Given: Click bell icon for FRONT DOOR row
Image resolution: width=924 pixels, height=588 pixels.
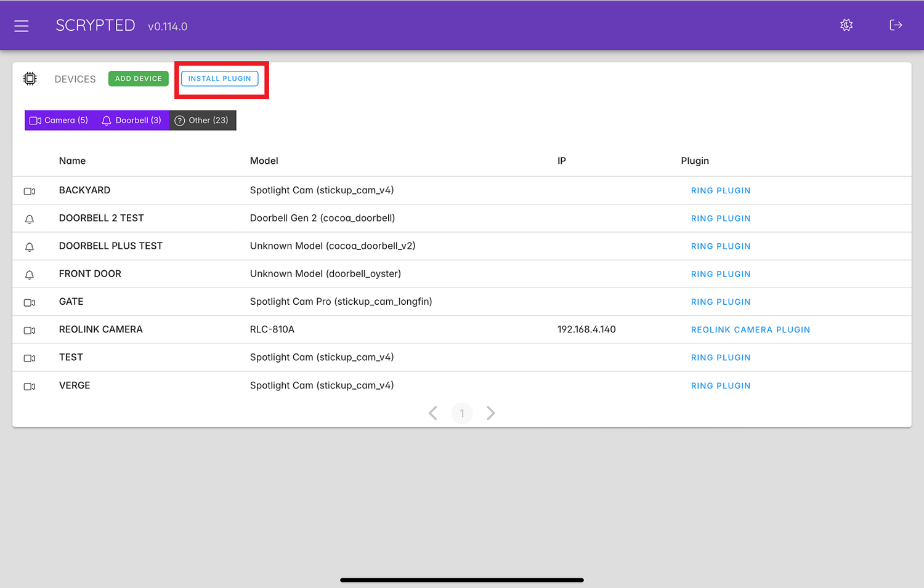Looking at the screenshot, I should pos(30,275).
